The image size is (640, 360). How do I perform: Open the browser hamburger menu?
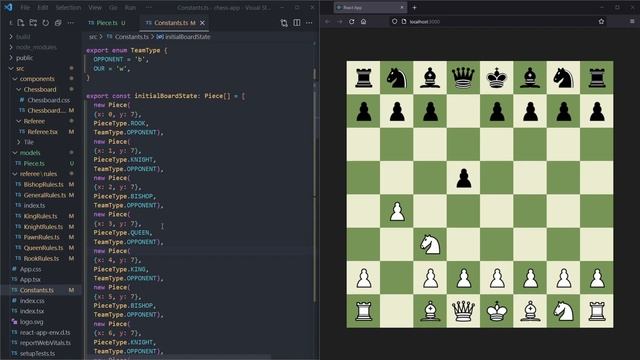(632, 21)
